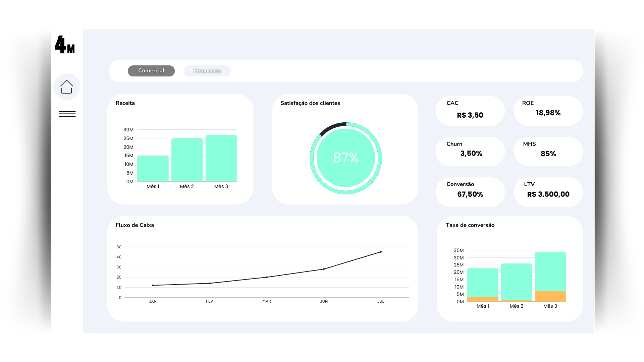The width and height of the screenshot is (644, 362).
Task: Click the Mês 1 bar in Receita chart
Action: 153,169
